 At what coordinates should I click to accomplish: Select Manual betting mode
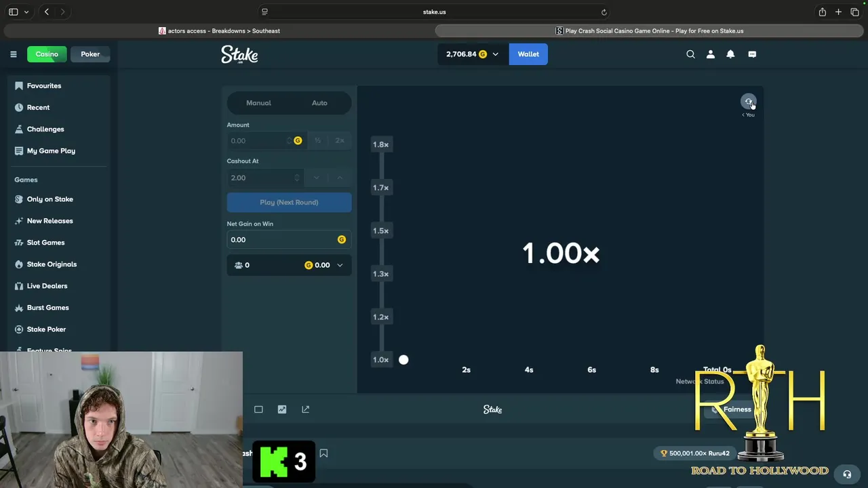258,103
